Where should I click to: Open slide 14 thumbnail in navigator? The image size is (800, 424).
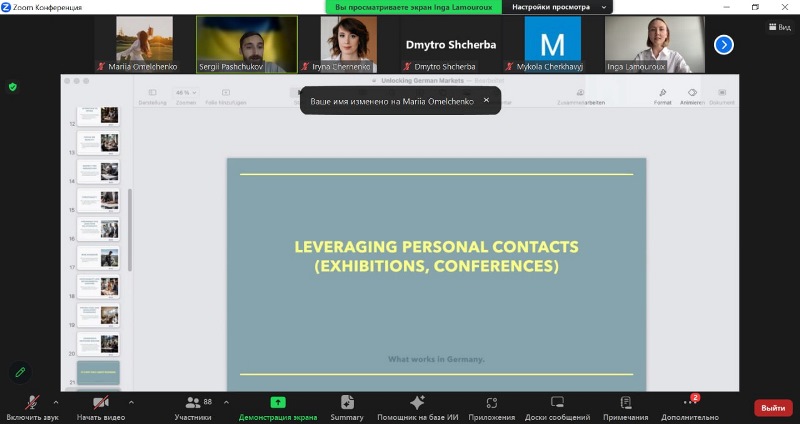[x=98, y=172]
